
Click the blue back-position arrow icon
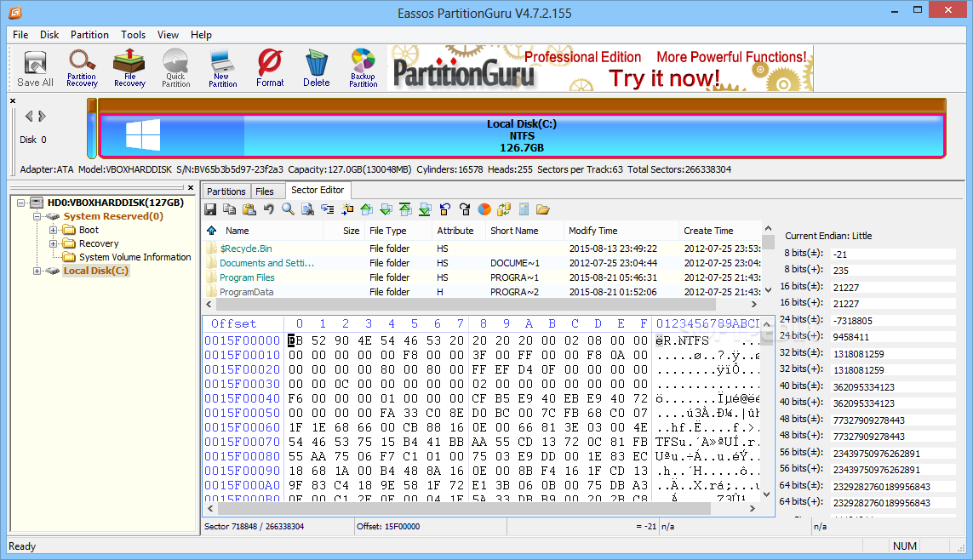point(445,209)
